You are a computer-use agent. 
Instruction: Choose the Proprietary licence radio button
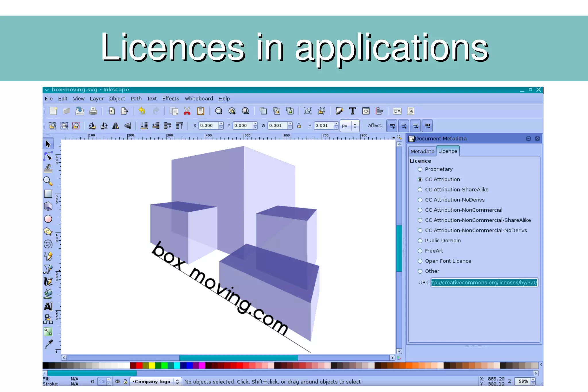point(420,169)
